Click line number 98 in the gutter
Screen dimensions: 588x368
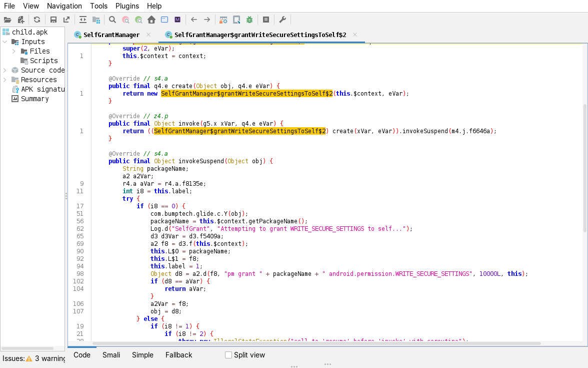pos(80,274)
